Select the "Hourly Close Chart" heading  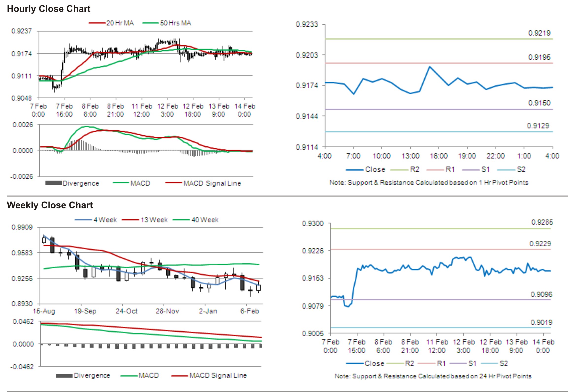[49, 9]
